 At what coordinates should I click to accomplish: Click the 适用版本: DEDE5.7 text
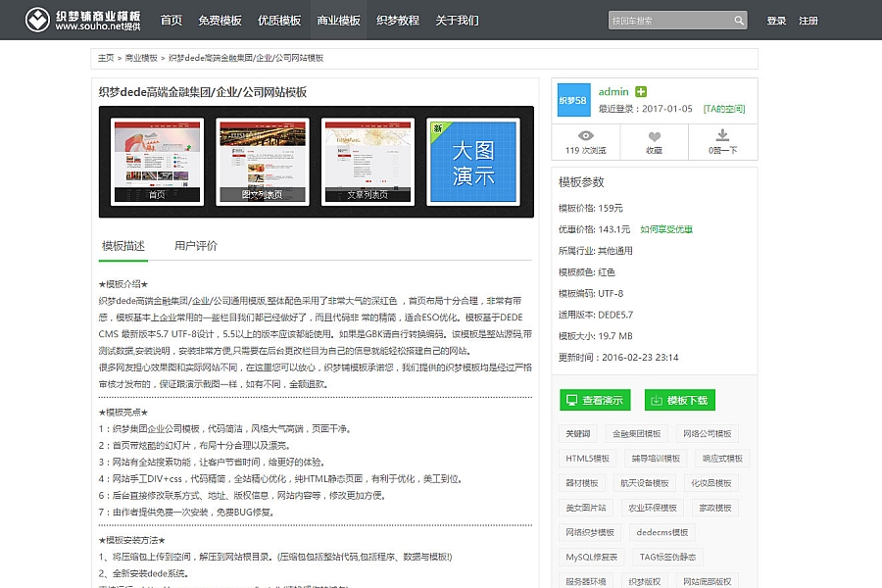click(x=596, y=316)
